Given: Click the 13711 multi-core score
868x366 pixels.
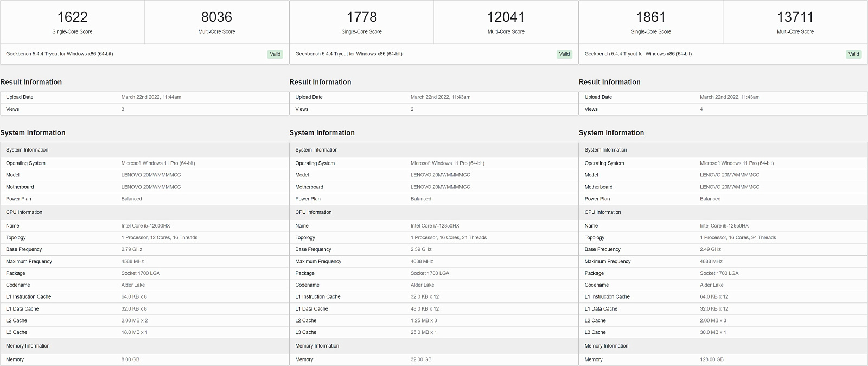Looking at the screenshot, I should [795, 17].
